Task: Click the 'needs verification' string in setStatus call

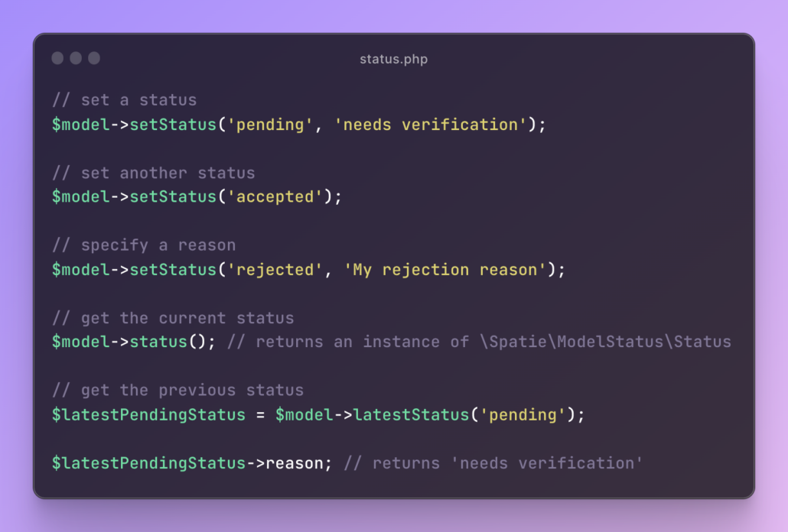Action: tap(431, 125)
